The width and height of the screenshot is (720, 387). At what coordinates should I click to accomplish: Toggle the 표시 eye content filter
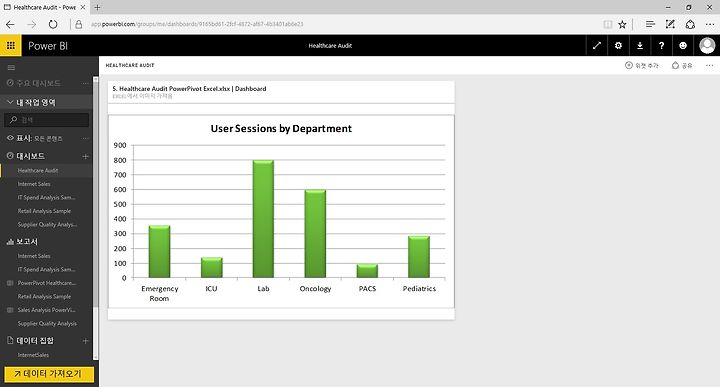pyautogui.click(x=10, y=138)
